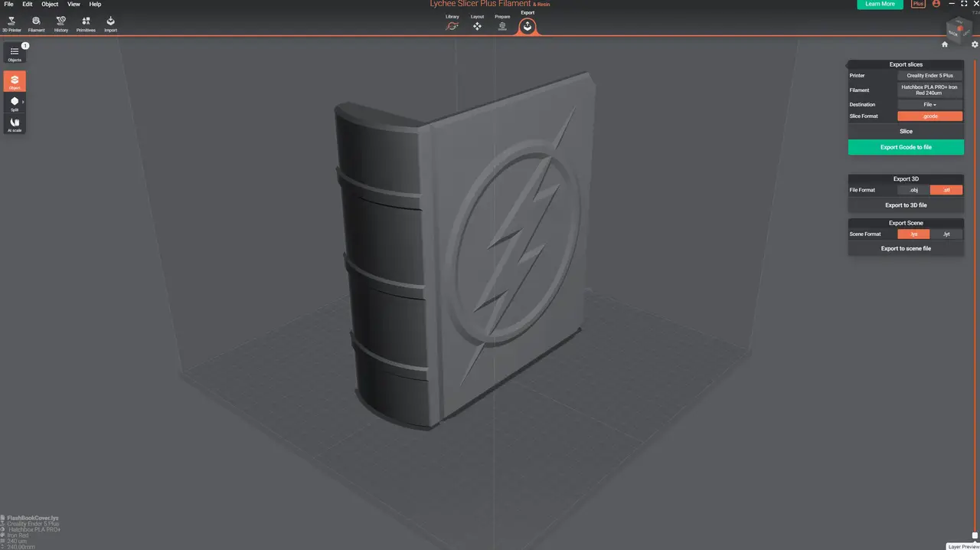Change printer Creality Ender 5 Plus
This screenshot has height=550, width=980.
929,76
